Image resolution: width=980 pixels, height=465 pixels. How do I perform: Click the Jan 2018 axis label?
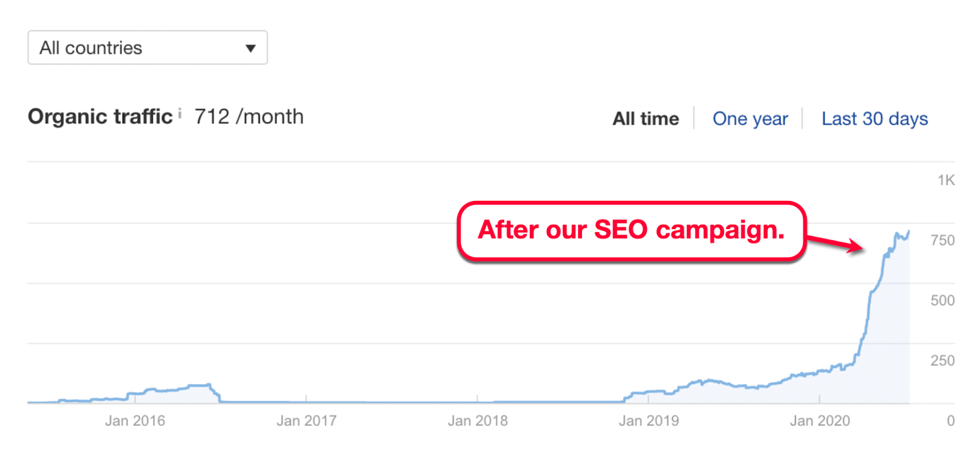click(478, 421)
